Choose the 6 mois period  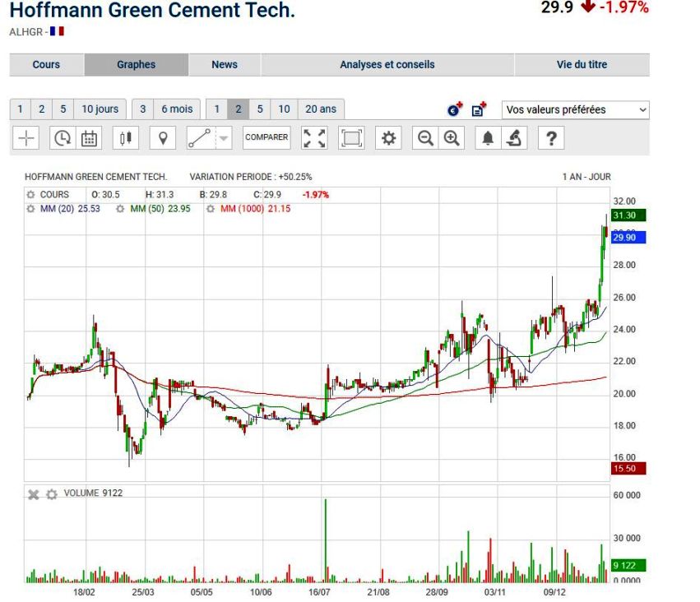(x=177, y=109)
